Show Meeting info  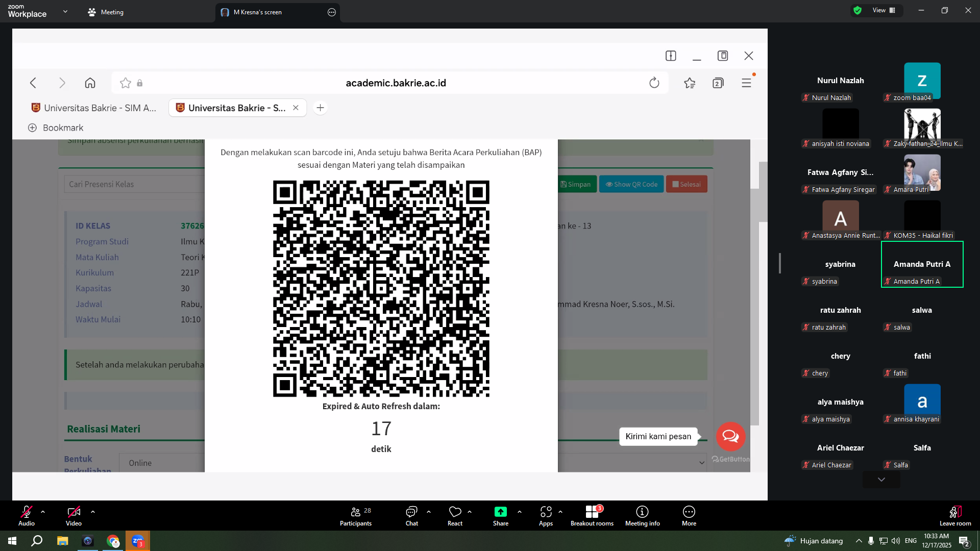coord(643,516)
